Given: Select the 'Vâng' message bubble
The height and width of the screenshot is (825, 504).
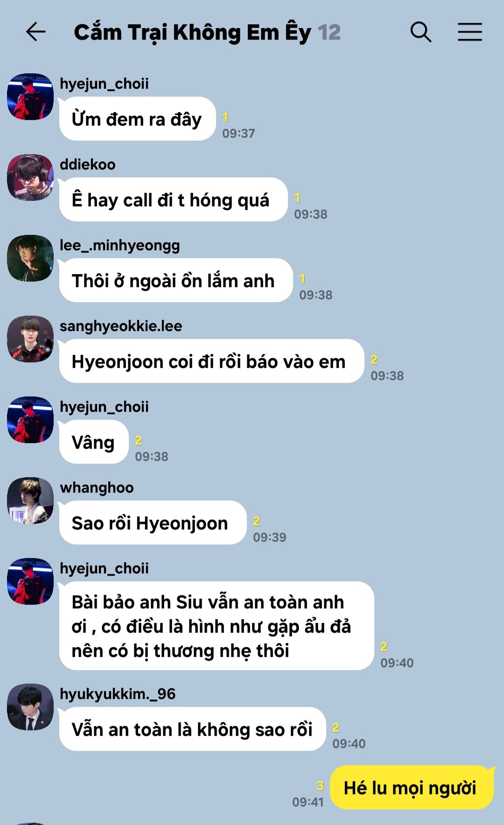Looking at the screenshot, I should (x=94, y=442).
